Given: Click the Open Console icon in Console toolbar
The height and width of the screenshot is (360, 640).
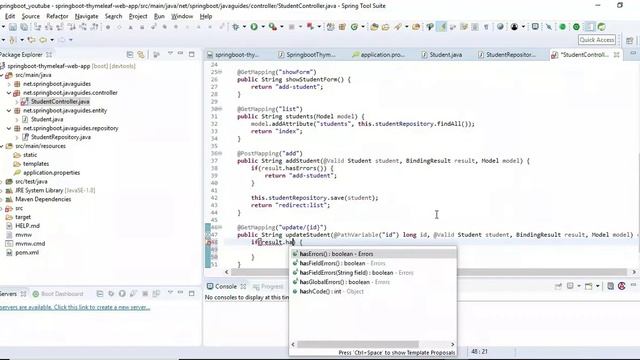Looking at the screenshot, I should [x=589, y=286].
